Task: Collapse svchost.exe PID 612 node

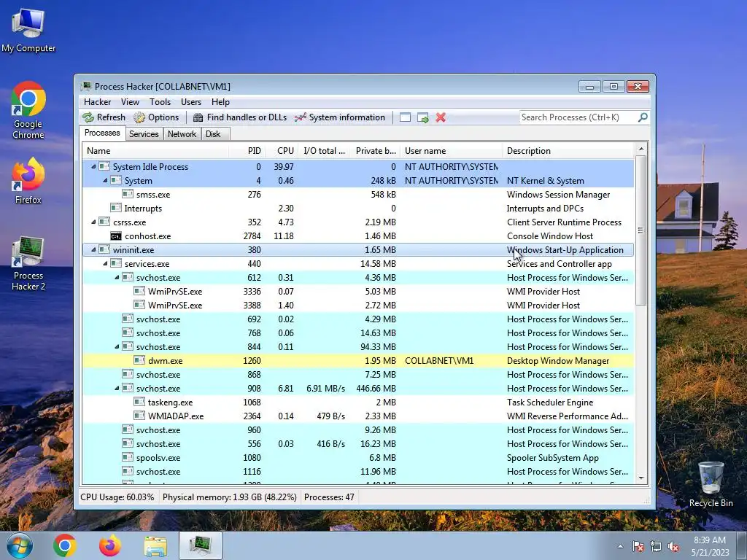Action: click(117, 277)
